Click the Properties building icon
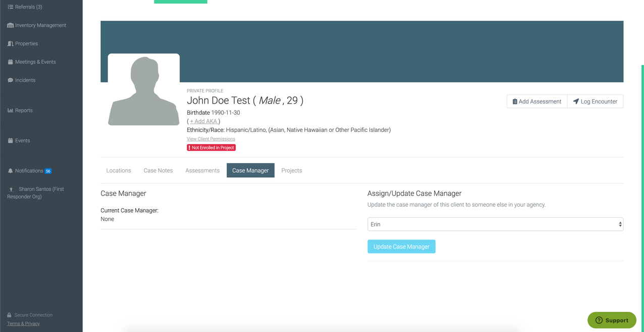 10,43
